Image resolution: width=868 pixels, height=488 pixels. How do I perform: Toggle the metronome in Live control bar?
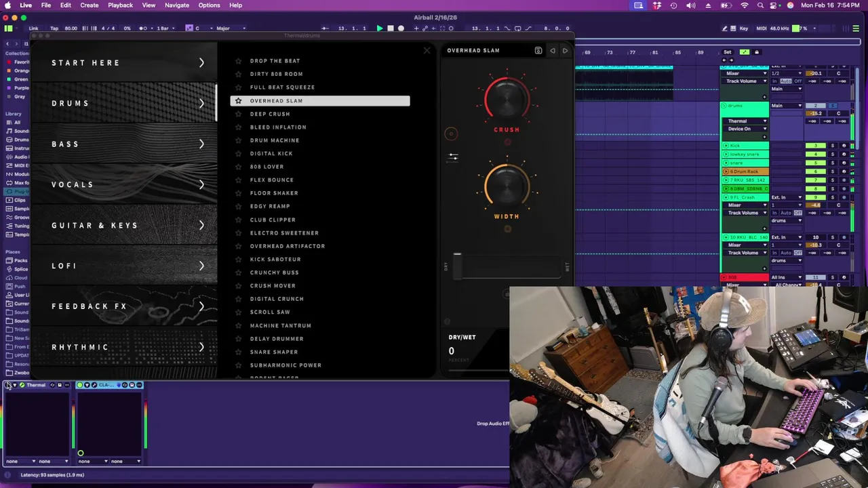point(143,28)
